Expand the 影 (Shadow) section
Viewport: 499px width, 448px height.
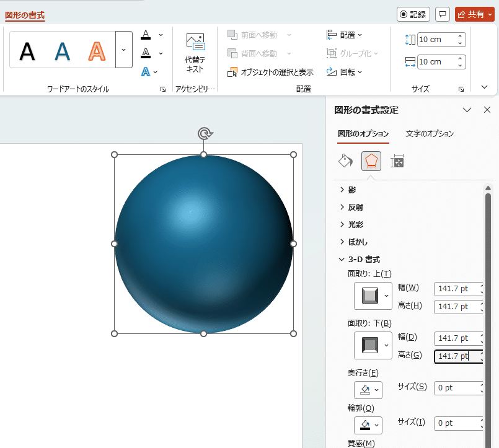(351, 190)
